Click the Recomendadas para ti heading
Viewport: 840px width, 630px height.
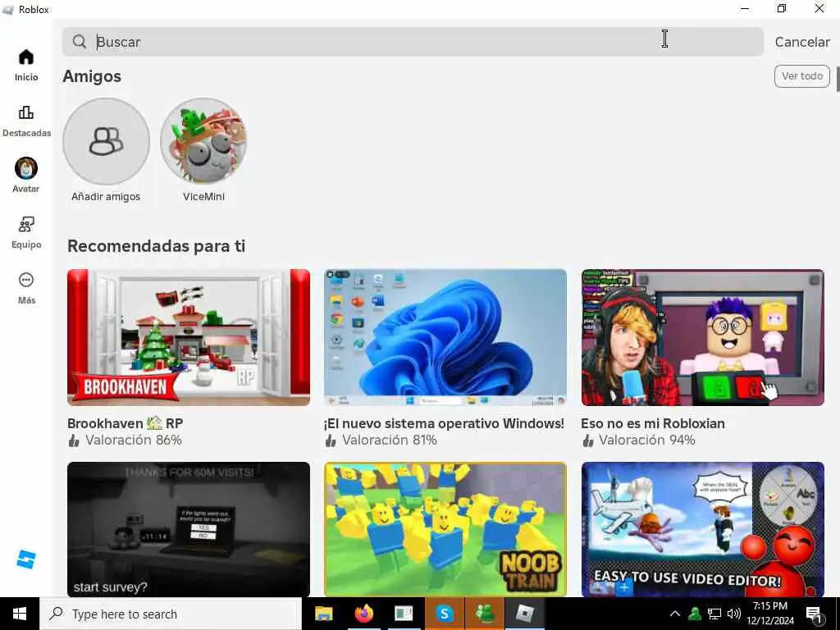click(x=157, y=246)
